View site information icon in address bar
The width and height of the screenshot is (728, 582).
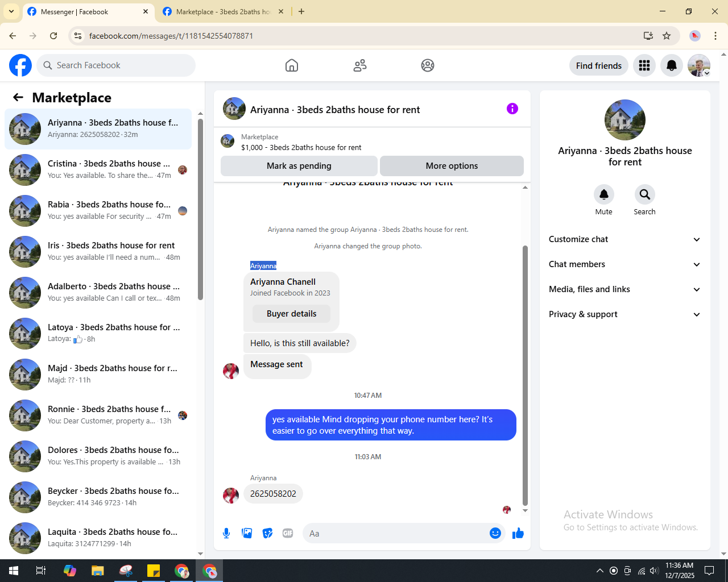pos(78,36)
